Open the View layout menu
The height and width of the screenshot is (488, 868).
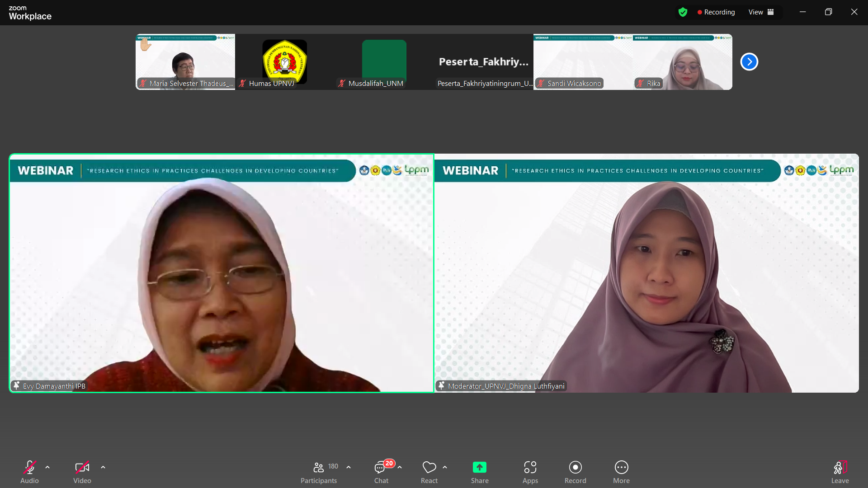click(761, 12)
